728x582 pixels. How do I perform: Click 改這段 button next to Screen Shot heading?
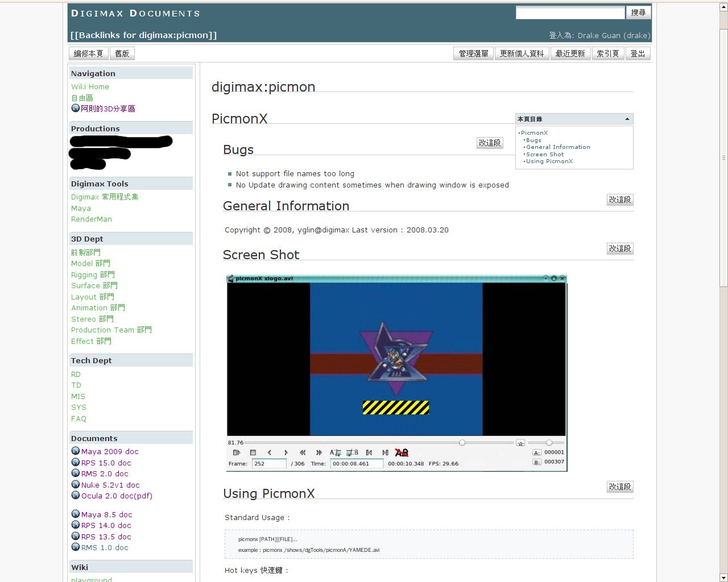coord(620,248)
